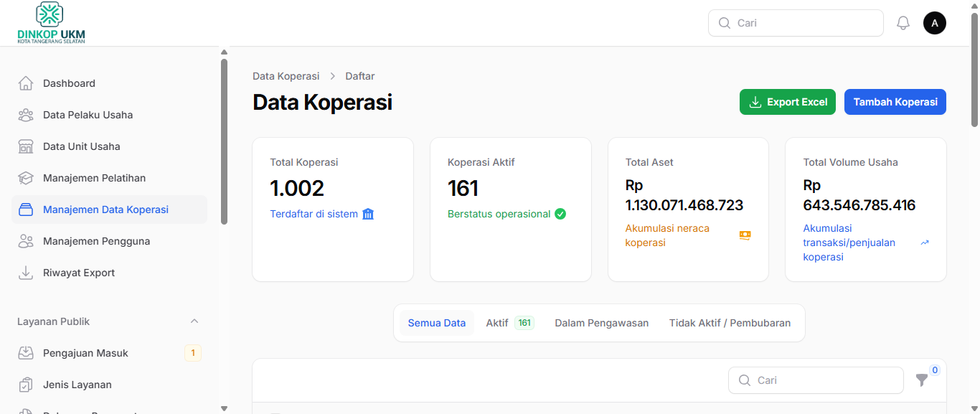Image resolution: width=980 pixels, height=414 pixels.
Task: Click Total Volume Usaha value Rp 643.546.785.416
Action: [x=859, y=195]
